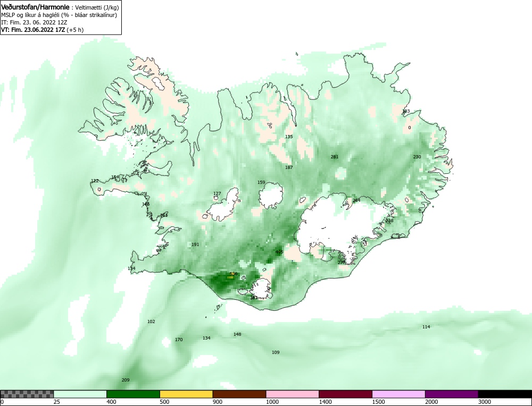
Task: Click the light lilac 1500–2000 legend swatch
Action: tap(398, 394)
